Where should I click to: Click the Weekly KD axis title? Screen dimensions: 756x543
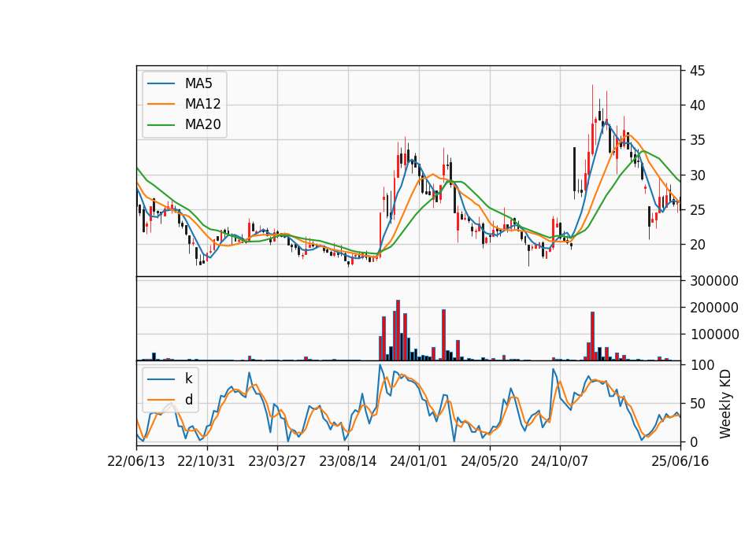[x=724, y=404]
